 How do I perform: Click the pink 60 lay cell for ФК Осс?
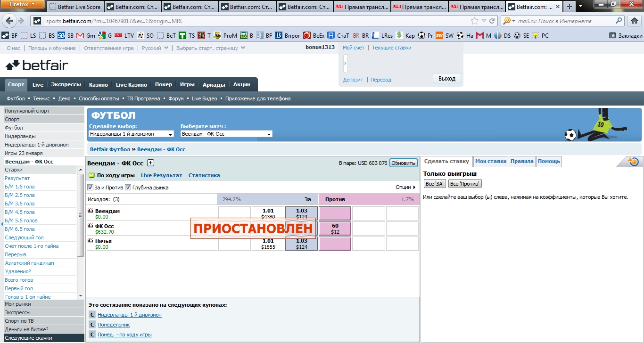[335, 229]
